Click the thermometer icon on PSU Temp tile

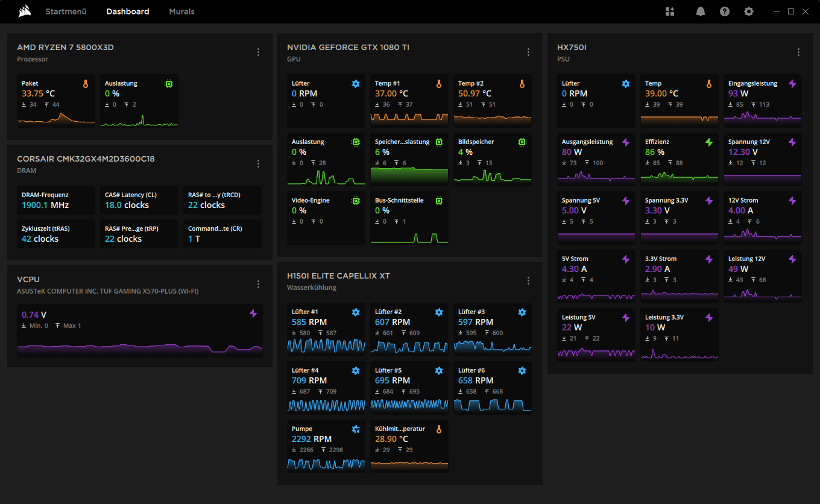coord(709,84)
